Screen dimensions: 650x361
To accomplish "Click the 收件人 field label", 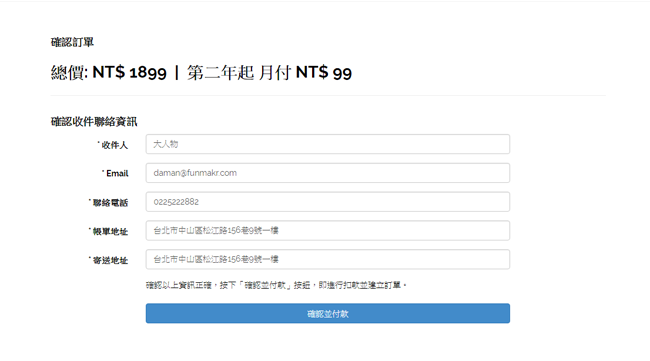I will [113, 145].
